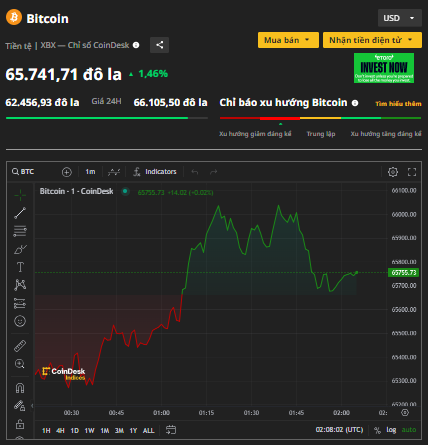Toggle lock all drawings icon
The height and width of the screenshot is (445, 428).
[20, 424]
